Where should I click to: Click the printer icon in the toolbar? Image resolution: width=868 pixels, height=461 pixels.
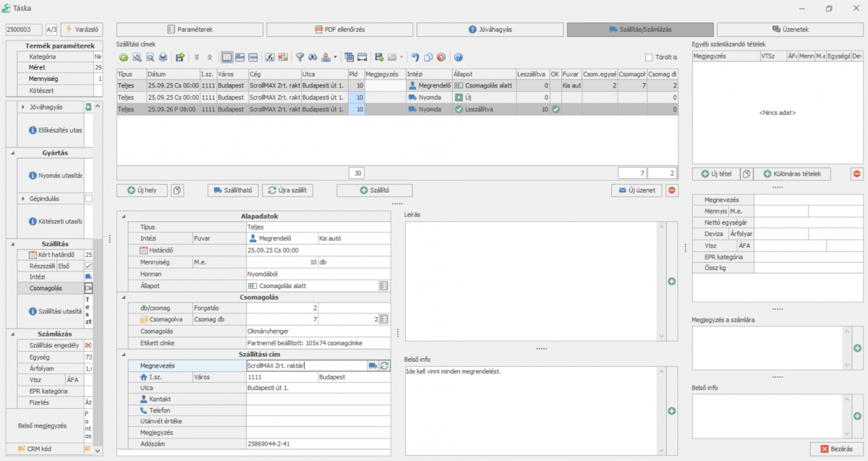point(163,57)
